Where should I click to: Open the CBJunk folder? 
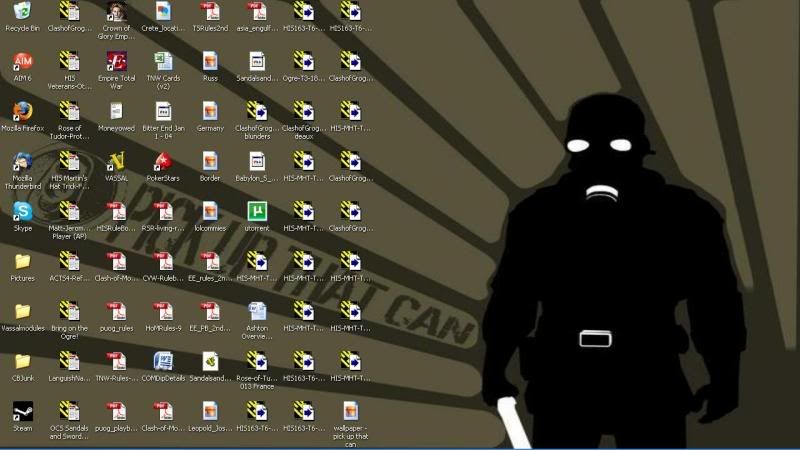(22, 361)
